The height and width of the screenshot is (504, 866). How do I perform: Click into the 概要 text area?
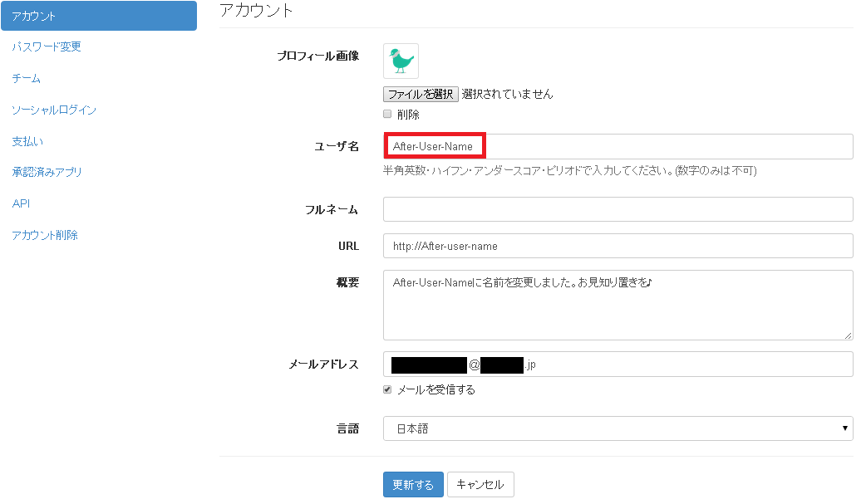pyautogui.click(x=618, y=305)
